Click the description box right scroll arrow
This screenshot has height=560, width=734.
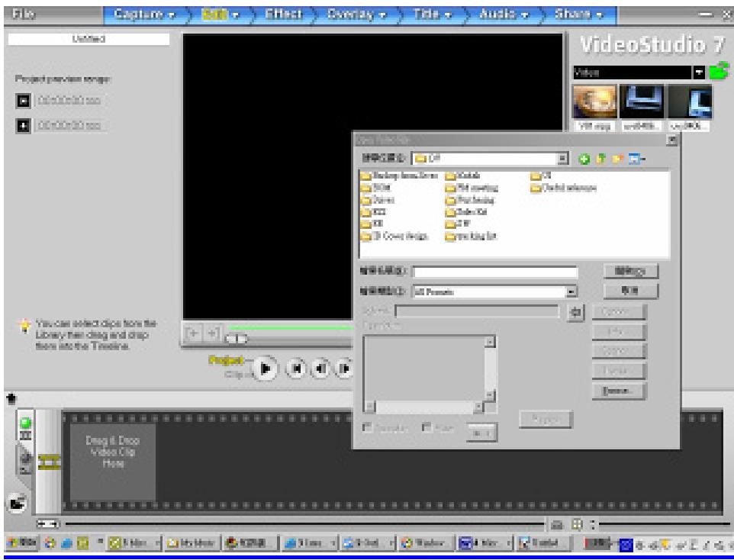478,407
